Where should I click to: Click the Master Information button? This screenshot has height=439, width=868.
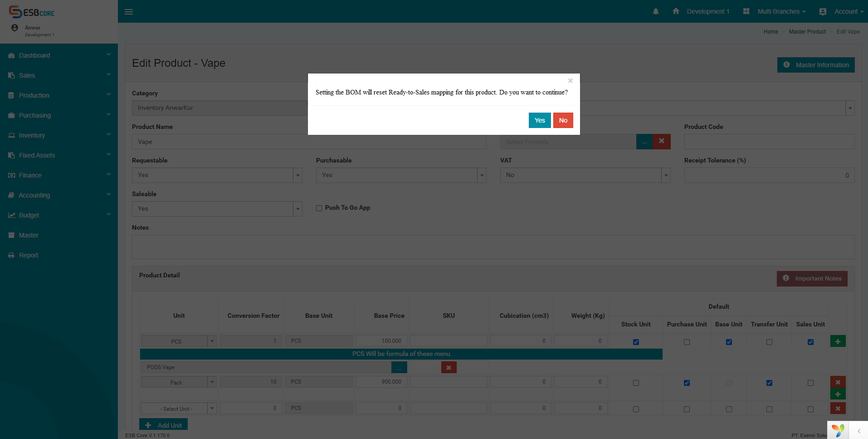pyautogui.click(x=816, y=65)
